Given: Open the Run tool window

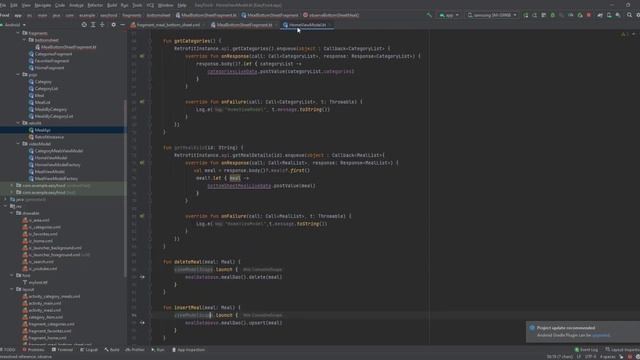Looking at the screenshot, I should point(158,350).
